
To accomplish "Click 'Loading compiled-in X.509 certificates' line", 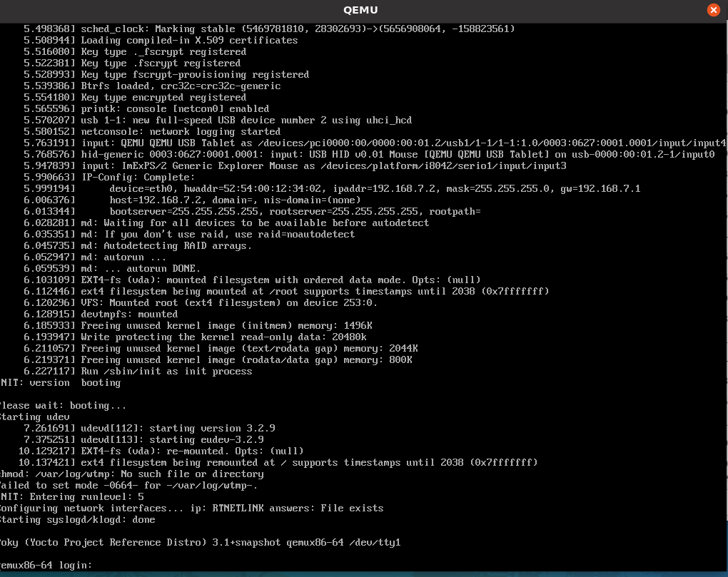I will [161, 41].
